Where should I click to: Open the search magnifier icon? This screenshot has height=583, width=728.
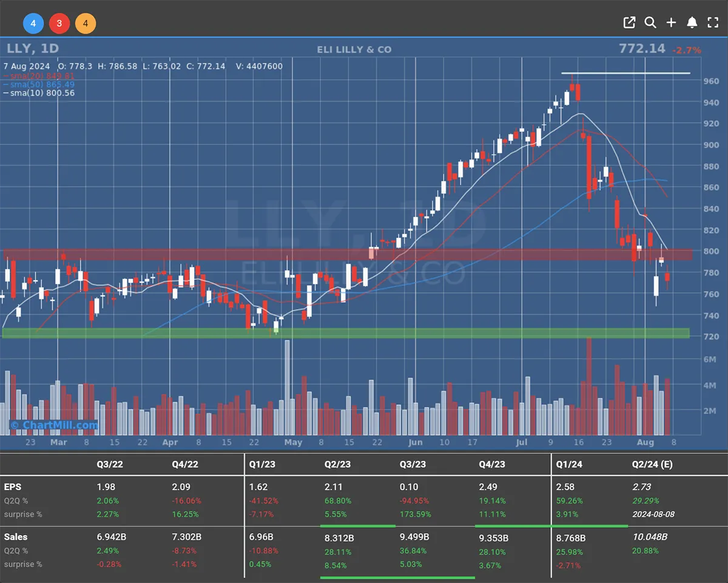point(650,23)
